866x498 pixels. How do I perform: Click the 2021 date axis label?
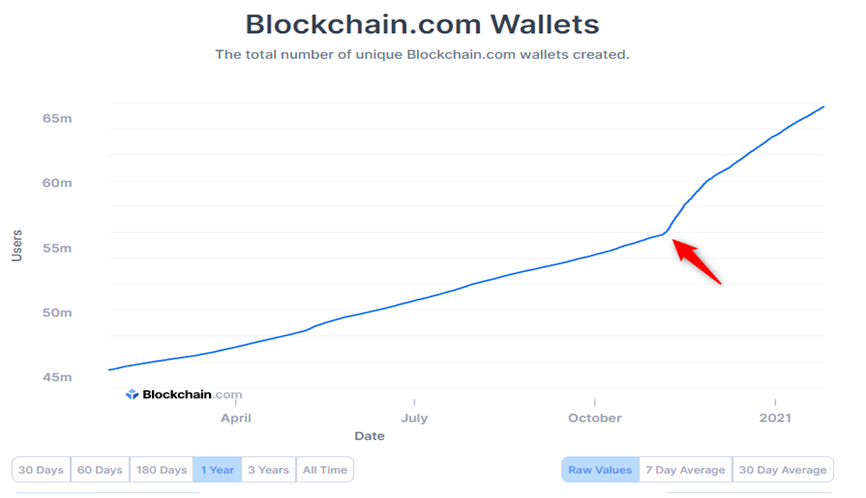pos(775,418)
